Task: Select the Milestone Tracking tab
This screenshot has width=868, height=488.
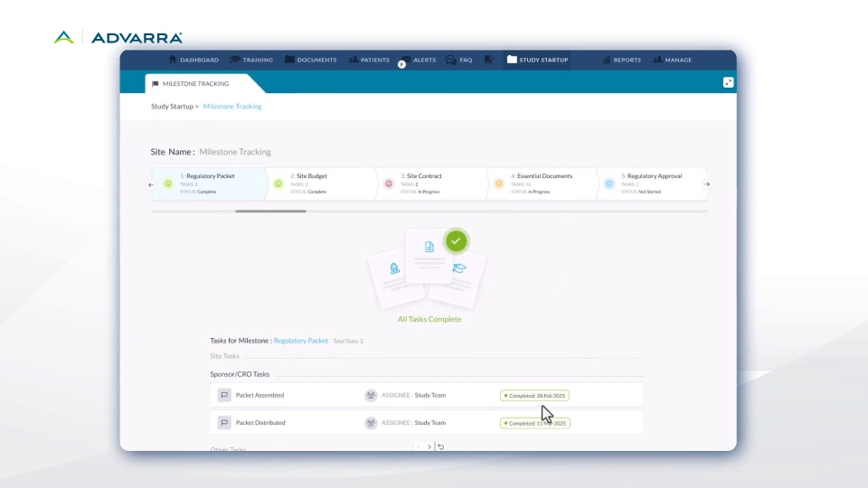Action: click(196, 83)
